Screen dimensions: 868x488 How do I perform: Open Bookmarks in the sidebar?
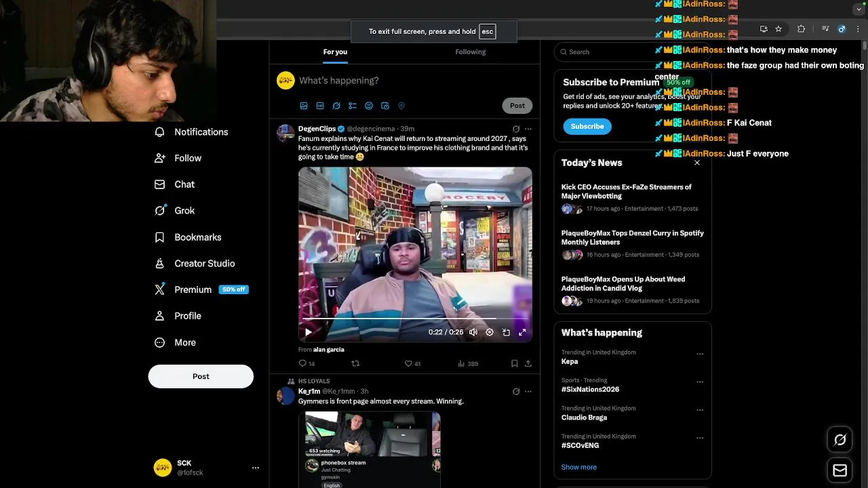point(189,237)
